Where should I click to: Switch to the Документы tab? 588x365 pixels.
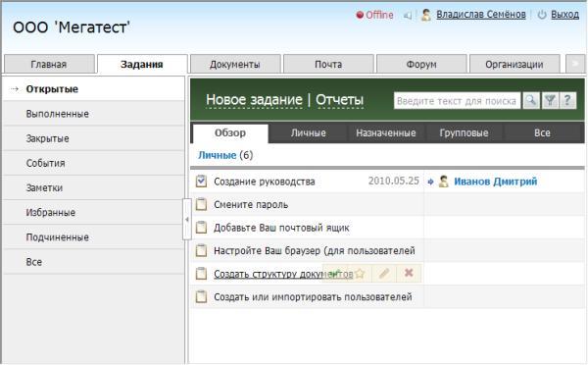point(235,64)
